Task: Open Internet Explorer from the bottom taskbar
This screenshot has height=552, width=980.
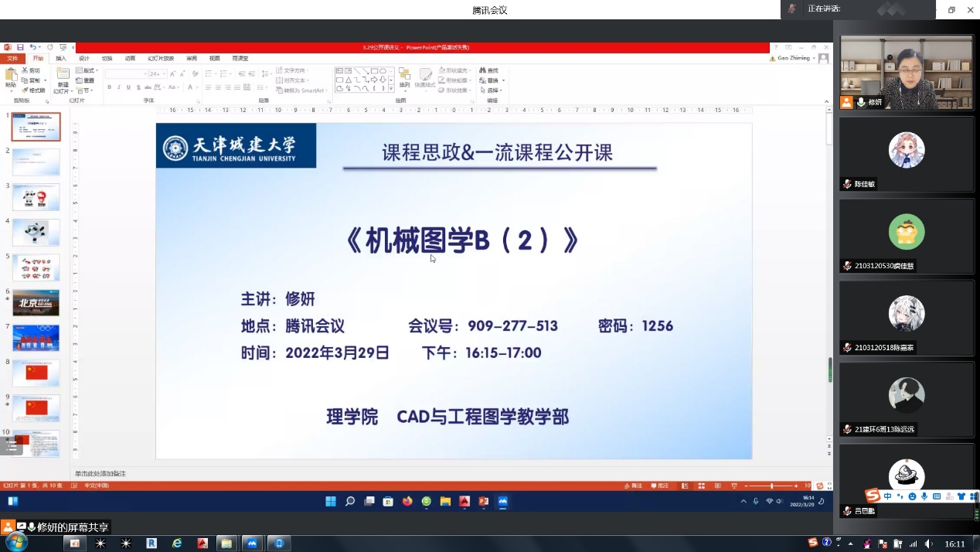Action: click(x=177, y=543)
